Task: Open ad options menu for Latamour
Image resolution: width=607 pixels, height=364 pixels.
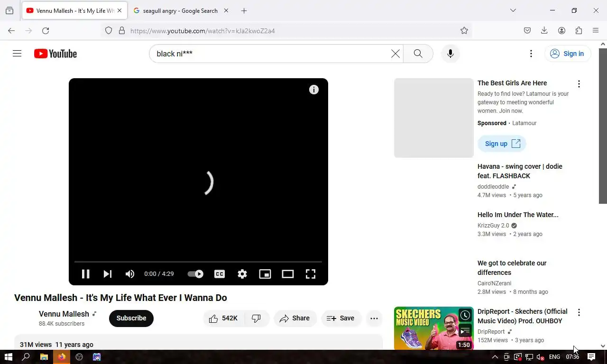Action: [x=579, y=84]
